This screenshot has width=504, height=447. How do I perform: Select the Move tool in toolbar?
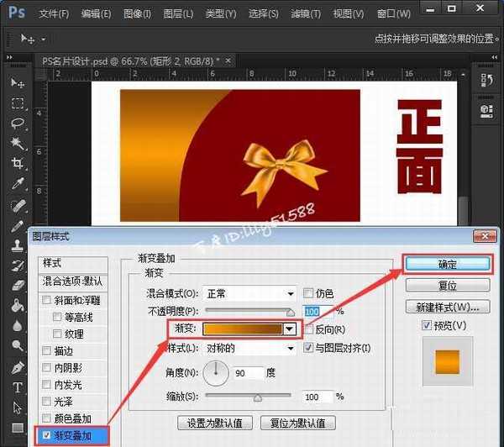coord(17,83)
